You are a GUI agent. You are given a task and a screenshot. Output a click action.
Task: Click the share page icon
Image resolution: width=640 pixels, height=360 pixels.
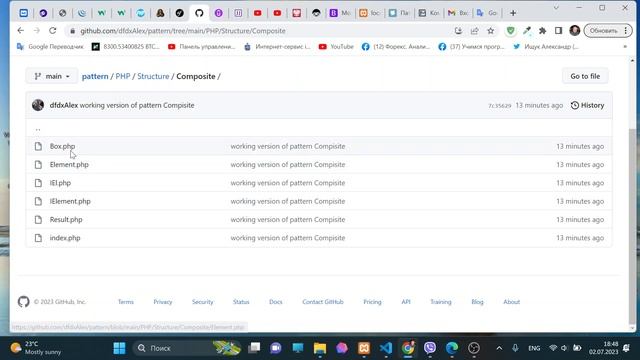click(x=474, y=31)
